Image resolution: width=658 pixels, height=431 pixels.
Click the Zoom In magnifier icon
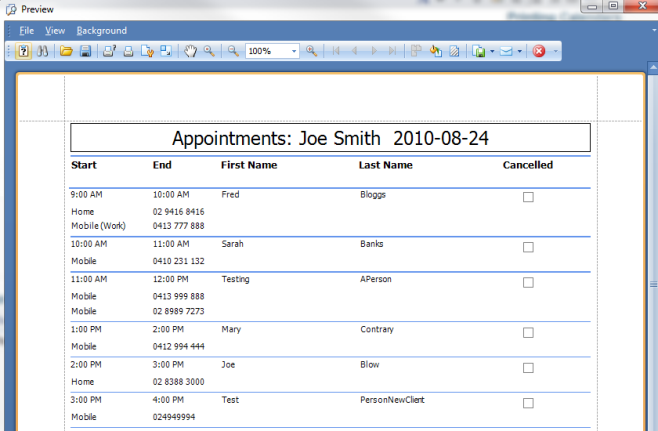point(312,51)
